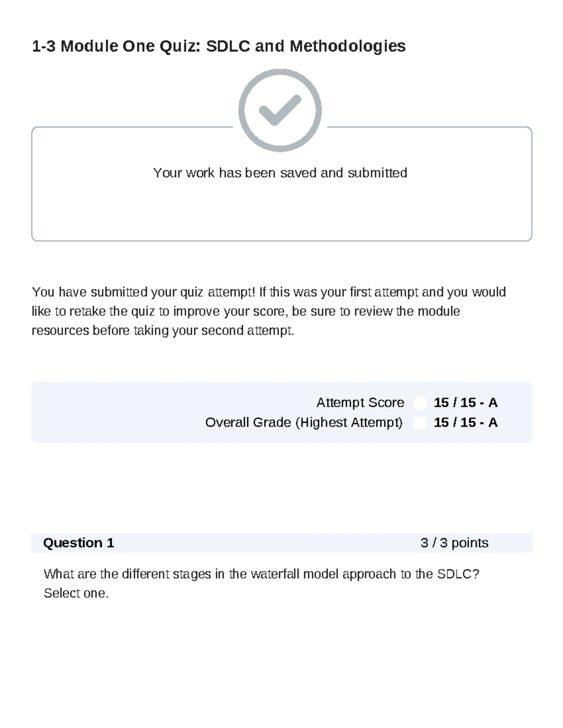This screenshot has width=563, height=728.
Task: Click the small icon beside Overall Grade
Action: pos(420,423)
